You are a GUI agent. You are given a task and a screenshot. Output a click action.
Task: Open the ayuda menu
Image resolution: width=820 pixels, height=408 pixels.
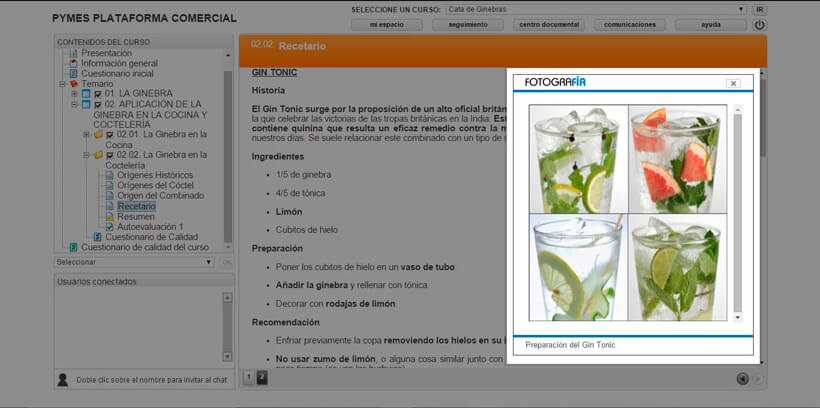pos(711,25)
